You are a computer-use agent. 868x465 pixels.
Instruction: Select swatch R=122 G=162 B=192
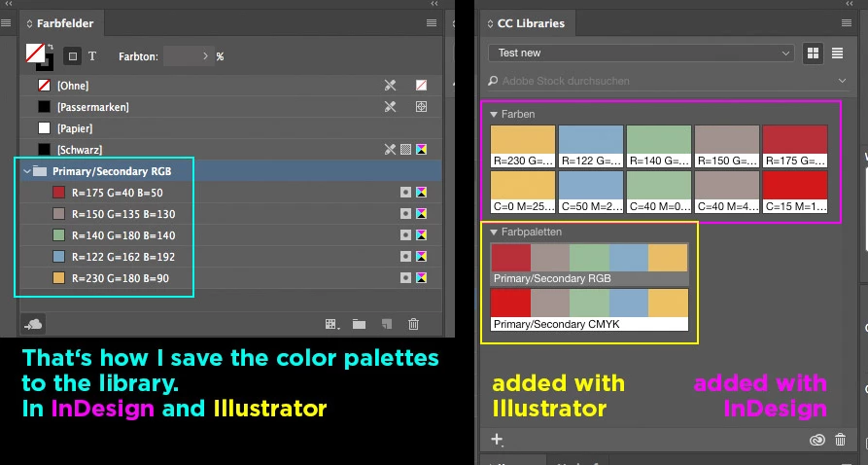[230, 257]
